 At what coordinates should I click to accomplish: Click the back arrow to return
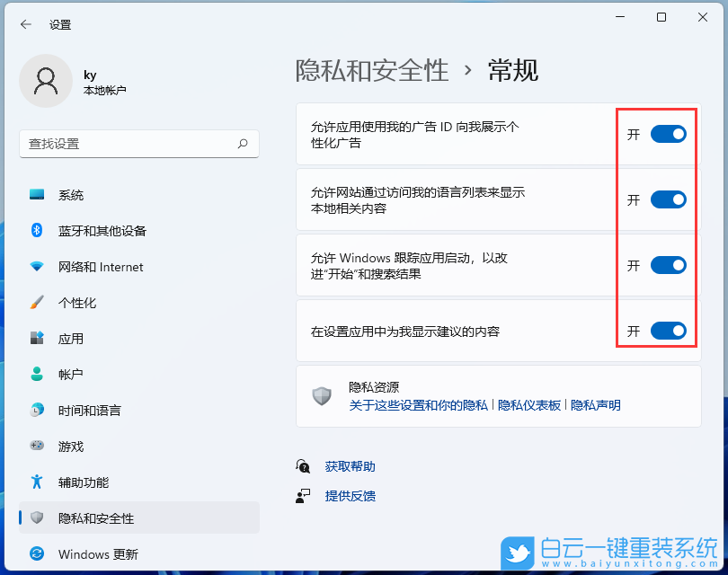(x=25, y=24)
